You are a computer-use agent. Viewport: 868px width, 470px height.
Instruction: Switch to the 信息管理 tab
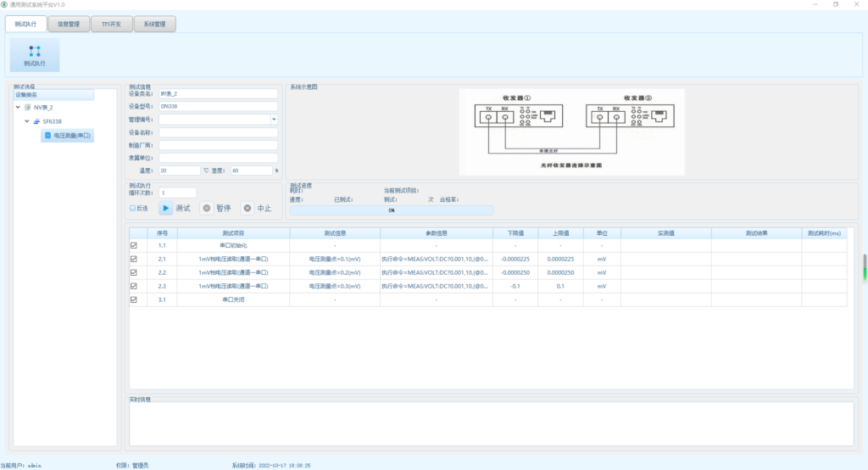[x=69, y=24]
